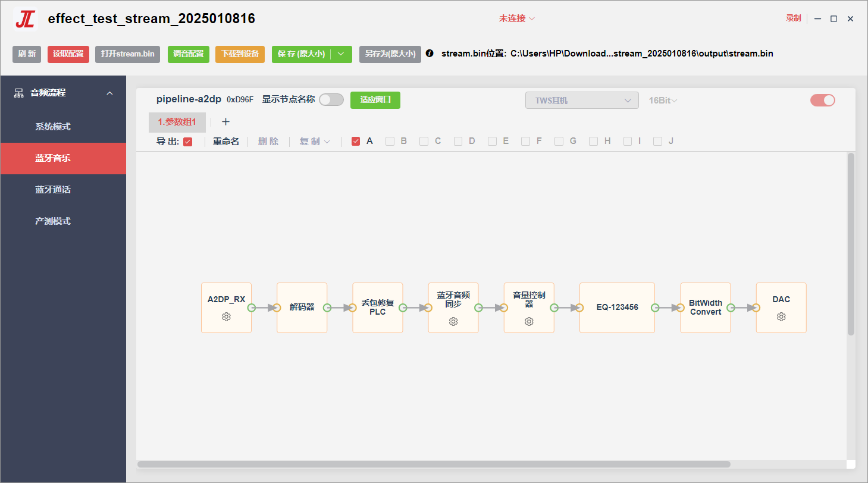
Task: Open settings gear on A2DP_RX node
Action: click(226, 317)
